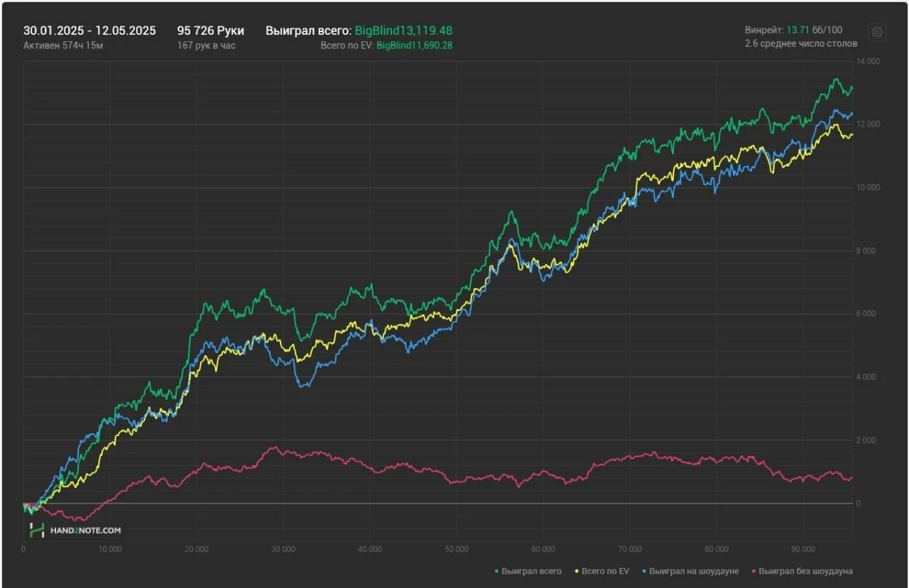Click the Hand2Note logo icon
The height and width of the screenshot is (588, 909).
[x=36, y=530]
